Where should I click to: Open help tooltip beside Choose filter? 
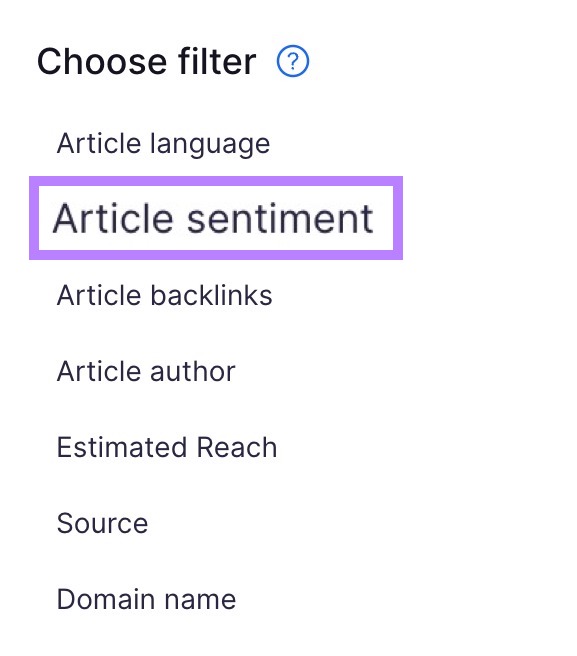pos(292,61)
